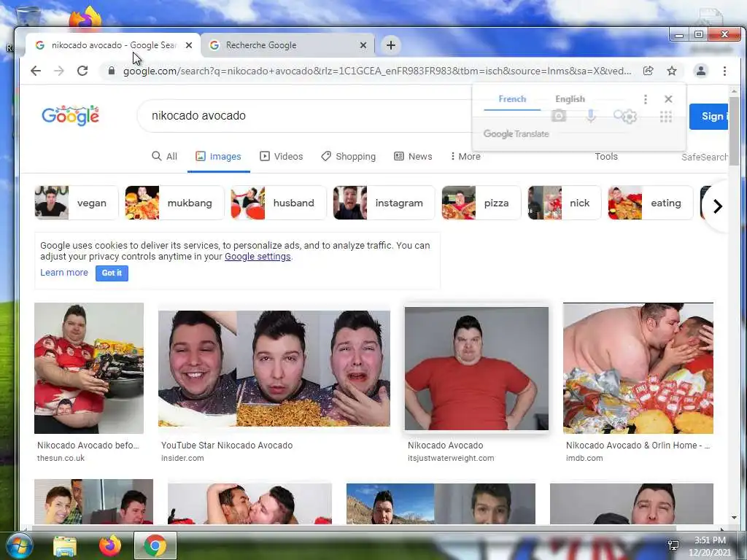Image resolution: width=747 pixels, height=560 pixels.
Task: Open the SafeSearch setting
Action: 704,157
